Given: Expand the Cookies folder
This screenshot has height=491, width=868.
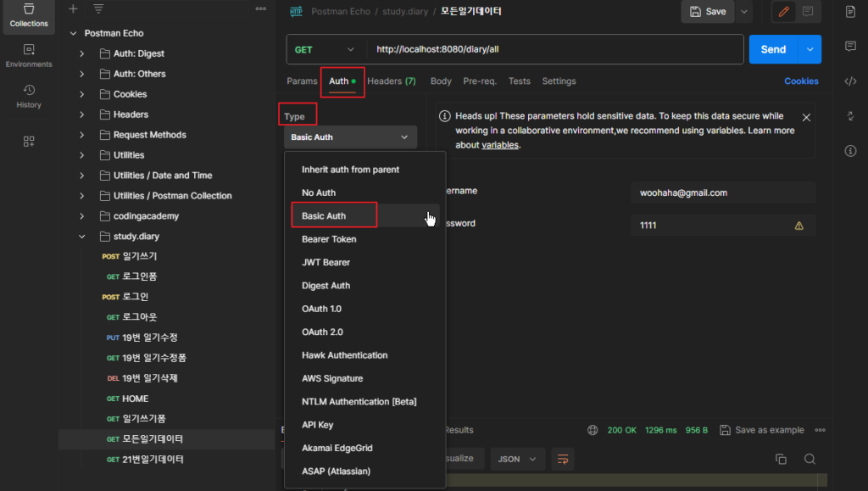Looking at the screenshot, I should (x=82, y=94).
